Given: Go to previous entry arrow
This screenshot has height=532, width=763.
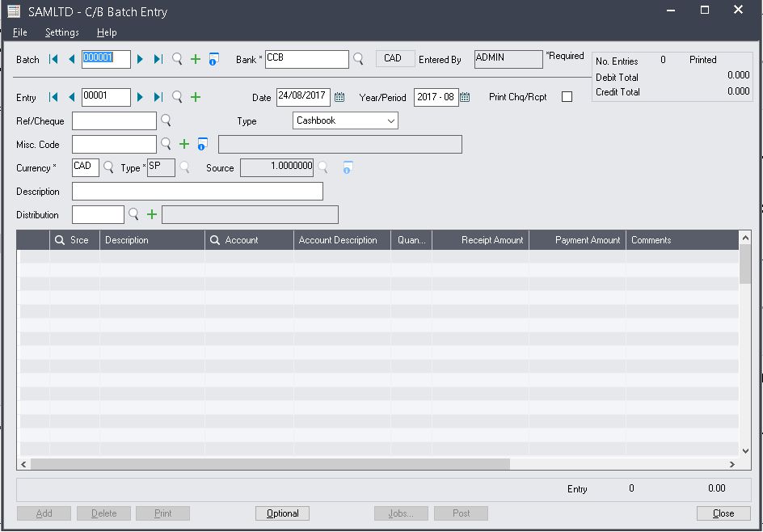Looking at the screenshot, I should click(x=71, y=97).
